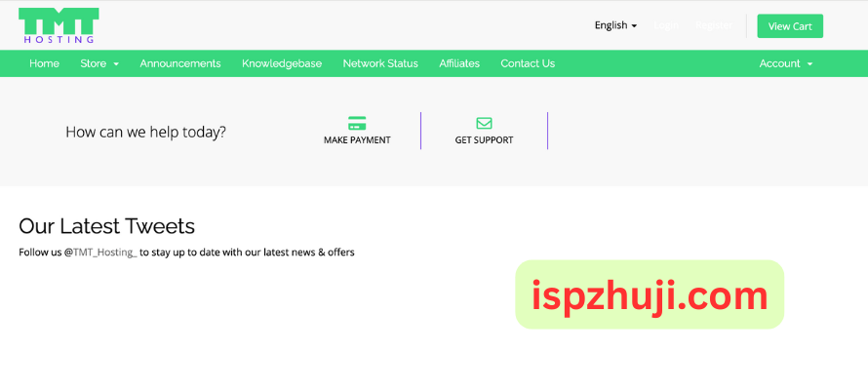Click the GET SUPPORT text link
Image resolution: width=868 pixels, height=390 pixels.
(484, 140)
